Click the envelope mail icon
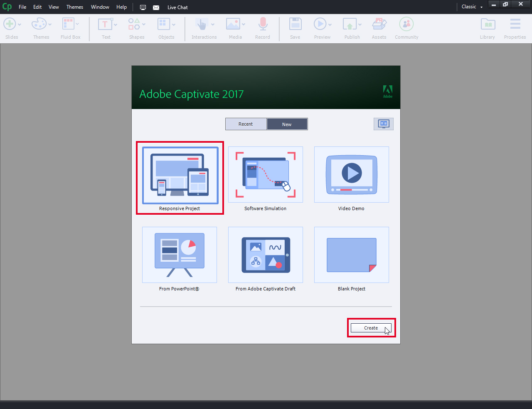The image size is (532, 409). pyautogui.click(x=156, y=7)
